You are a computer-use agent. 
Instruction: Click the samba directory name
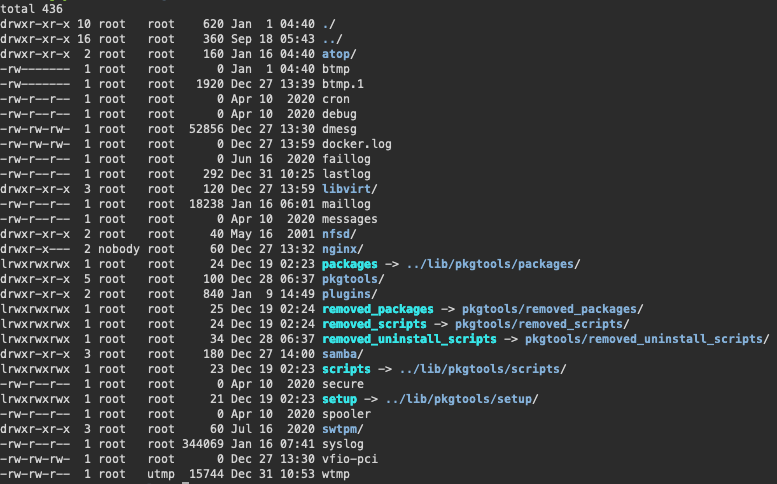coord(339,354)
